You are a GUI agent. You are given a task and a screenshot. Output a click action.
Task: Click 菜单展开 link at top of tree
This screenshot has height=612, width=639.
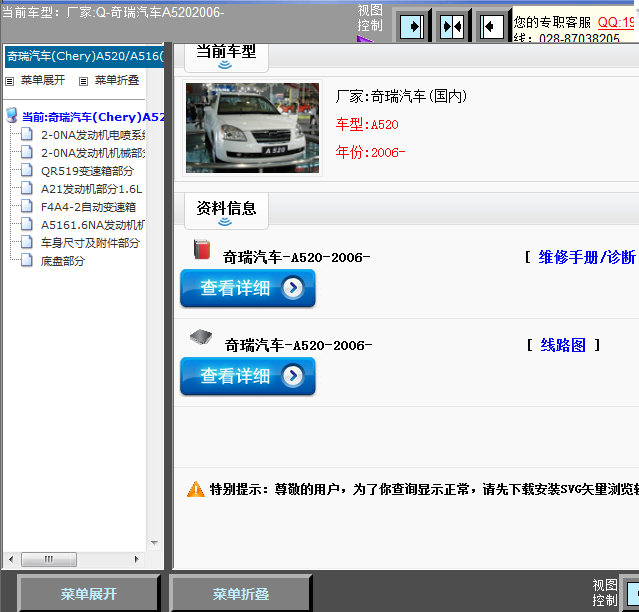(x=43, y=80)
